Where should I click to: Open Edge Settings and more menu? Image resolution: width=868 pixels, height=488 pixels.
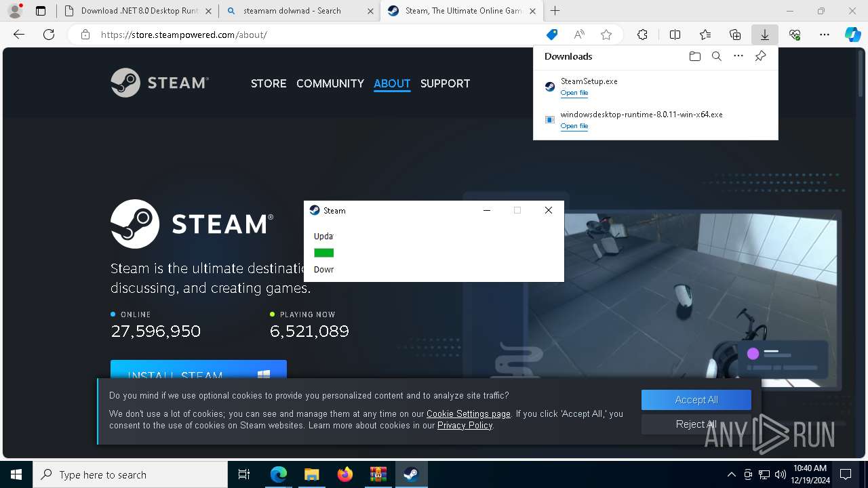(825, 35)
